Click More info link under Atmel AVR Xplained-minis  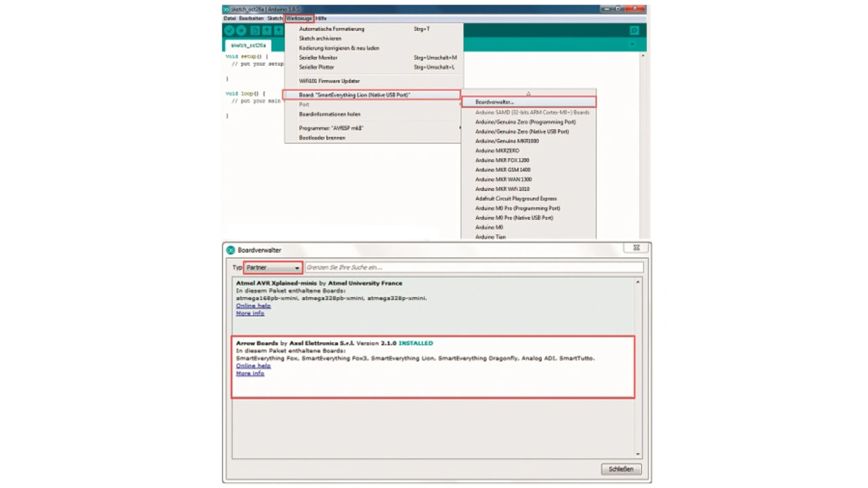(250, 313)
